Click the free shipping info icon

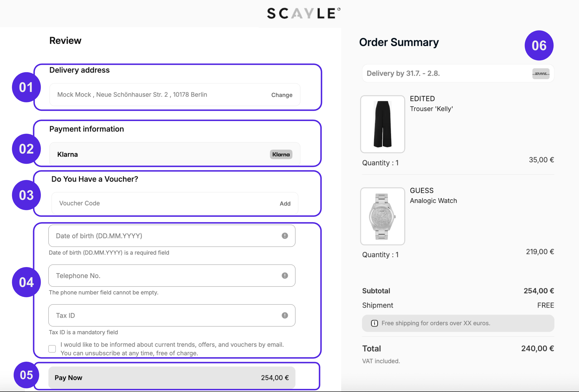pos(374,323)
